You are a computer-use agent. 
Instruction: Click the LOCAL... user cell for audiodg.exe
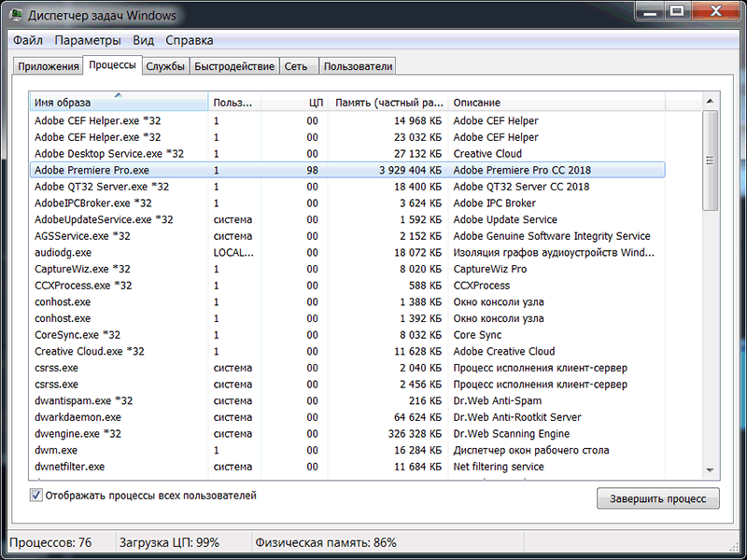click(233, 252)
